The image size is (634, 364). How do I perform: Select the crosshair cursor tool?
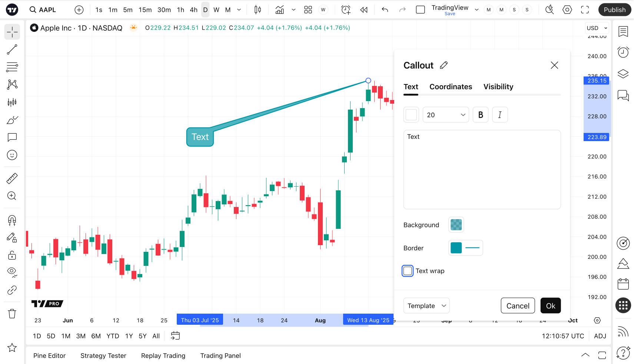[x=12, y=32]
